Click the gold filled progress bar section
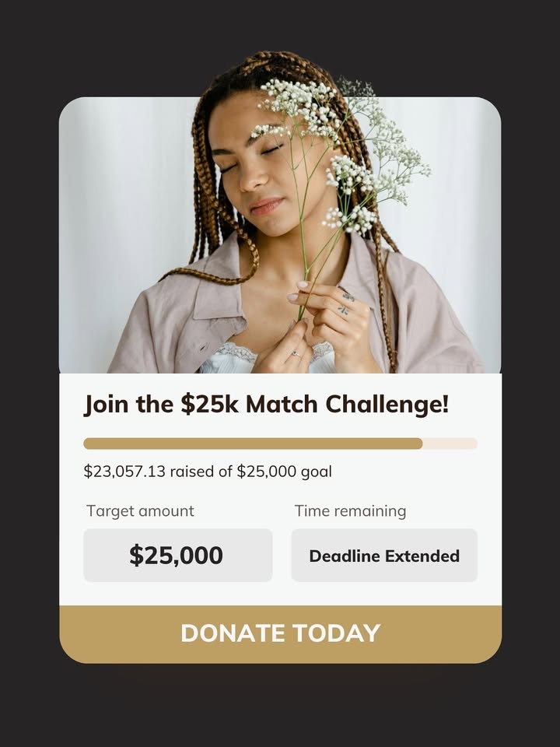 (253, 444)
